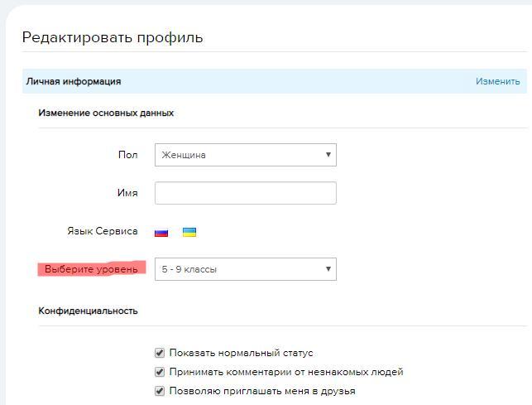The width and height of the screenshot is (532, 405).
Task: Click the 'Показать нормальный статус' label text
Action: pyautogui.click(x=241, y=353)
